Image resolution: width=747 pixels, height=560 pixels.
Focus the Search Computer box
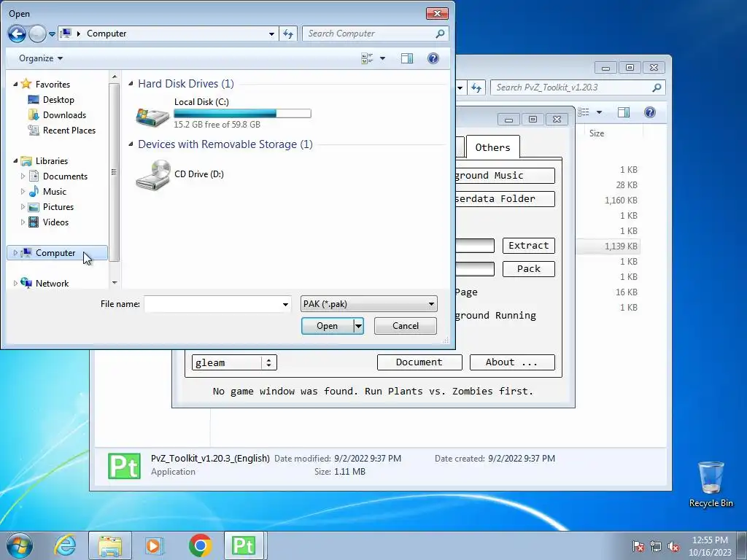pyautogui.click(x=369, y=34)
